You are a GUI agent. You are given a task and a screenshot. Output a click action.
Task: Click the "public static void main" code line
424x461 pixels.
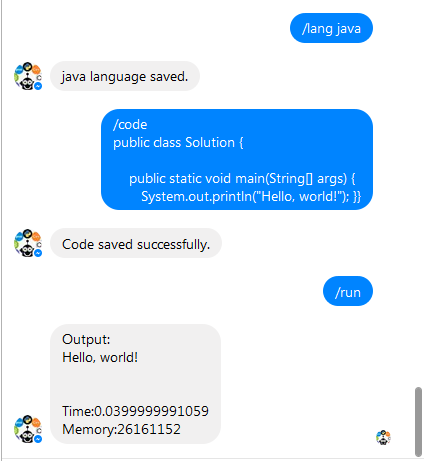(x=242, y=179)
